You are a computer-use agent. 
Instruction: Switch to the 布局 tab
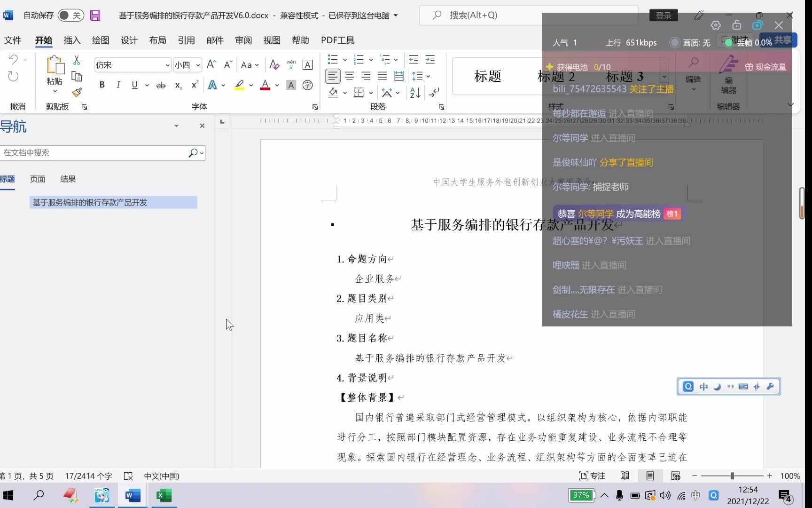[157, 40]
